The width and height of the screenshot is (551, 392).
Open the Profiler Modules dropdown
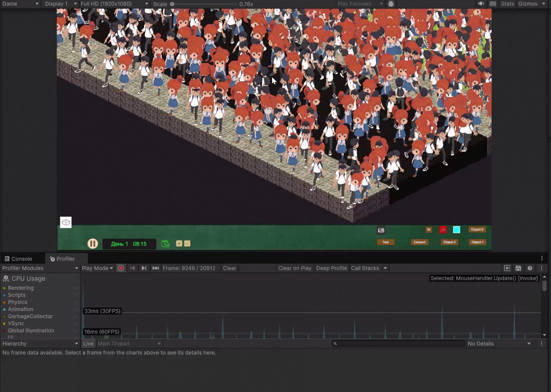click(x=40, y=268)
